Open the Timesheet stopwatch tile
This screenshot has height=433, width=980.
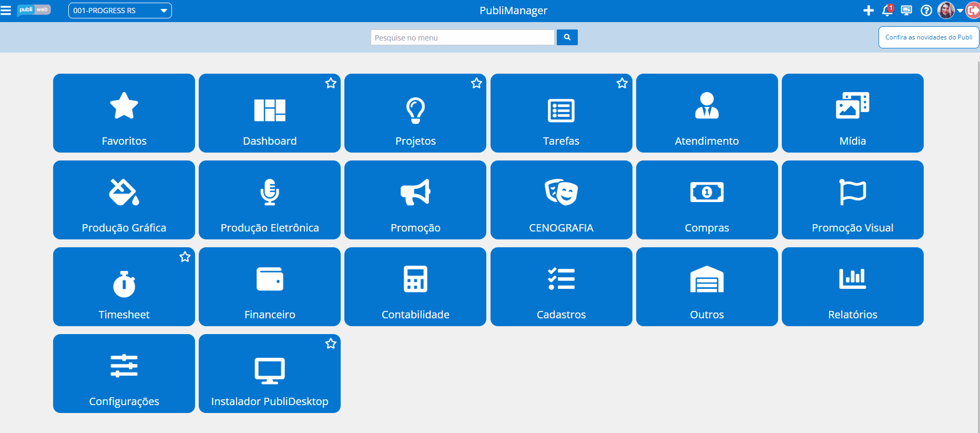[x=124, y=287]
